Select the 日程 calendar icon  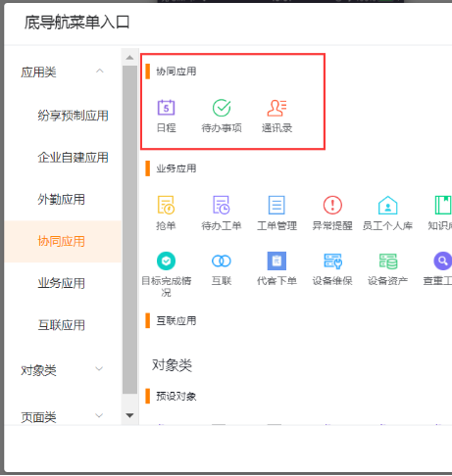(166, 108)
